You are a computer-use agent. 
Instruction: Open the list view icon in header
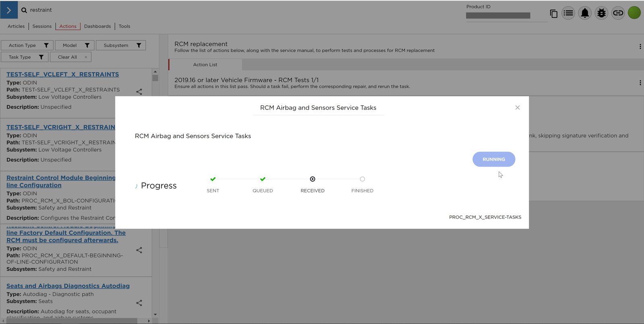[568, 13]
